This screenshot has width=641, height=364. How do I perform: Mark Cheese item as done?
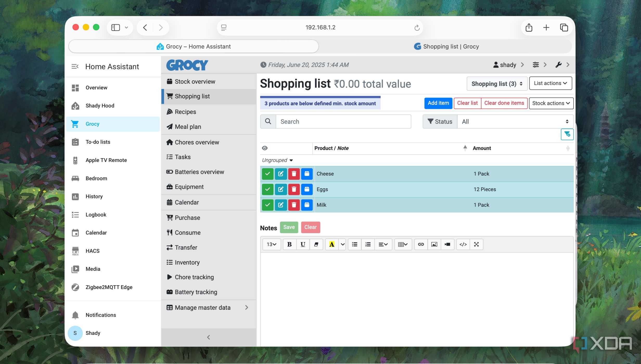tap(267, 174)
